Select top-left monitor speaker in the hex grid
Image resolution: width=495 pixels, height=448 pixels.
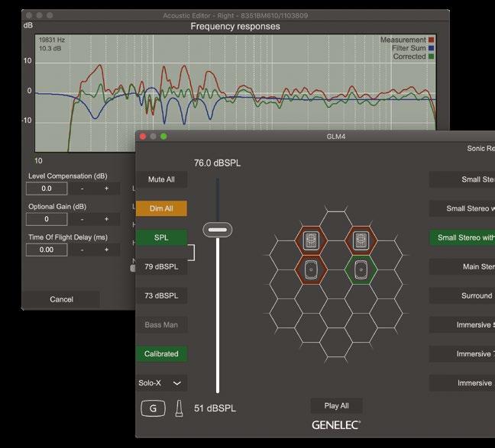tap(311, 240)
